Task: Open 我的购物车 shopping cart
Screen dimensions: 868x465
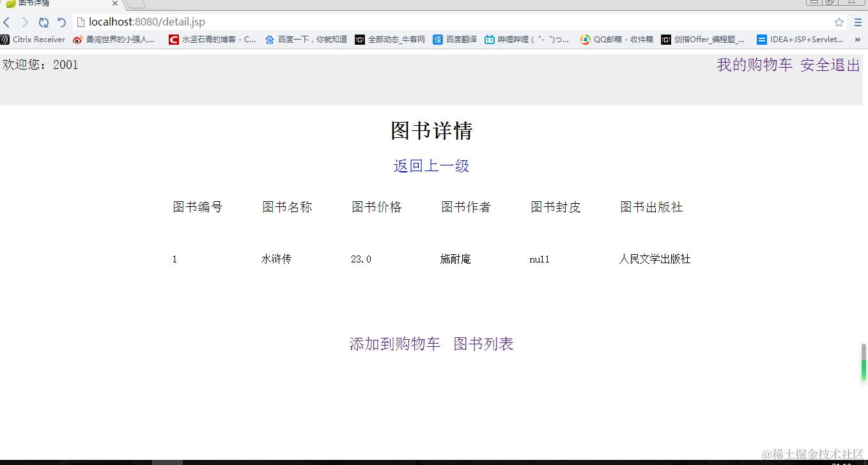Action: coord(755,64)
